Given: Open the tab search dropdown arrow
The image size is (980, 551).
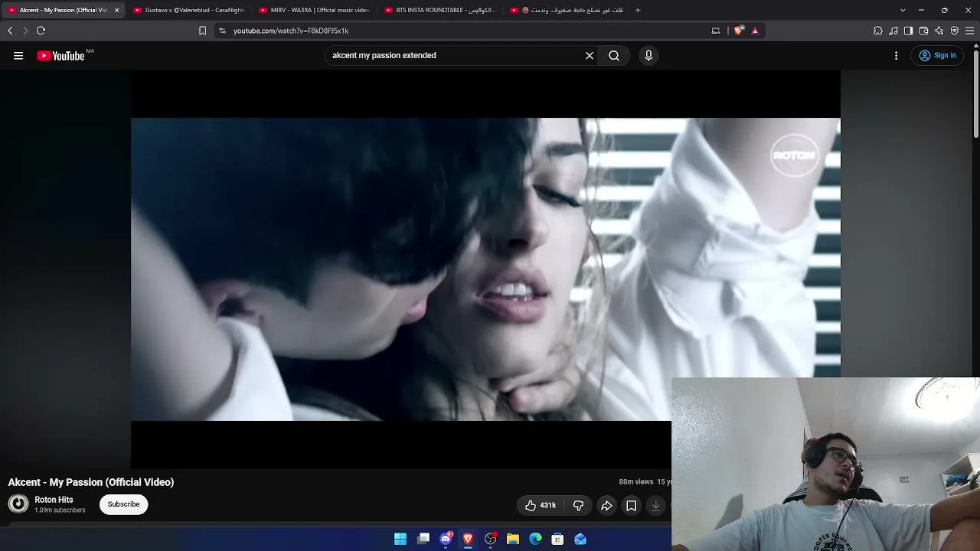Looking at the screenshot, I should 903,10.
